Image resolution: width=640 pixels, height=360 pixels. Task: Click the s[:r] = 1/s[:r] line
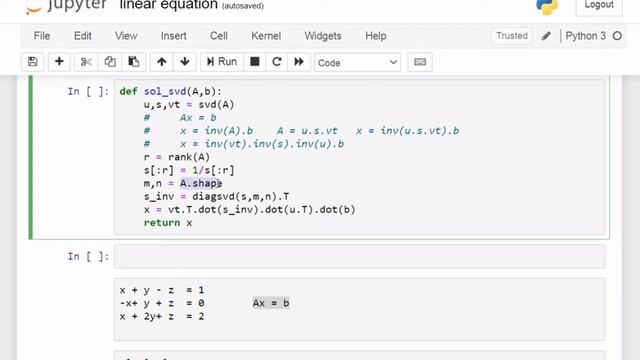[x=189, y=170]
